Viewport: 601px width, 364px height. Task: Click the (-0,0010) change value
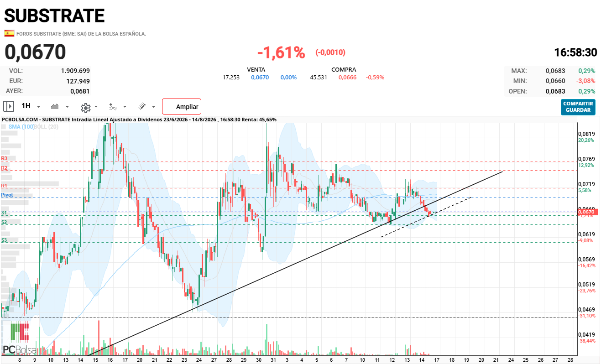330,52
